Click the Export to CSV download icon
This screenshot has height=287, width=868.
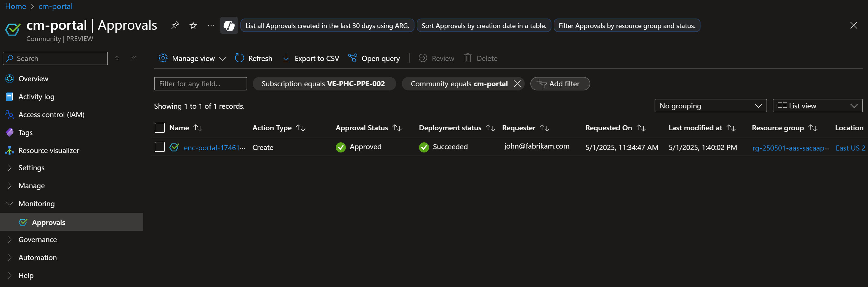tap(286, 58)
